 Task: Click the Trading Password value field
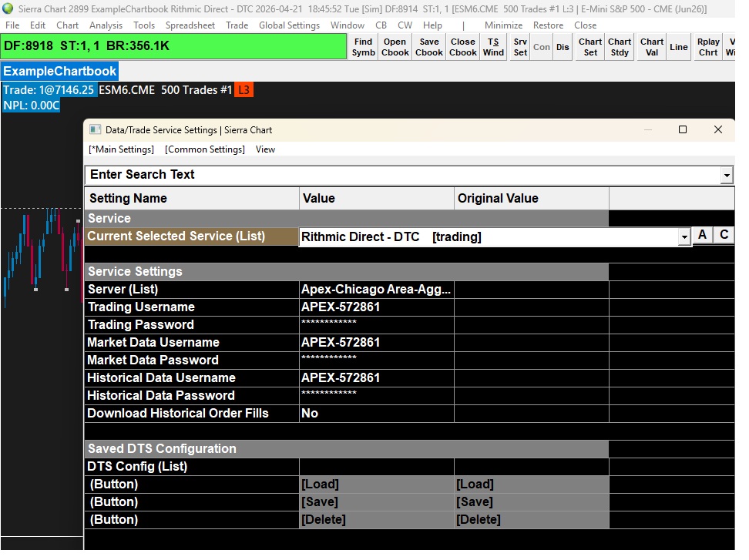[x=376, y=324]
